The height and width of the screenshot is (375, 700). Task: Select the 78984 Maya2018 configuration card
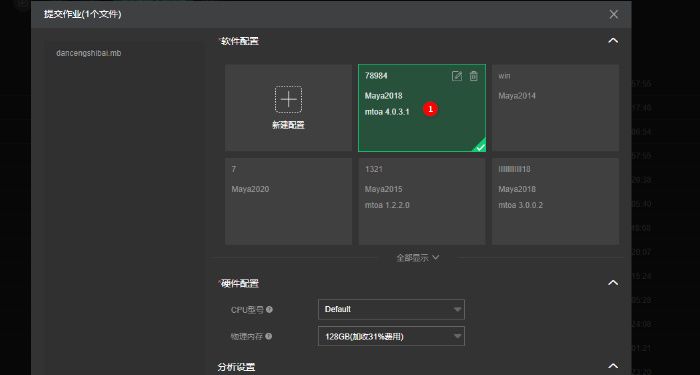click(x=422, y=108)
